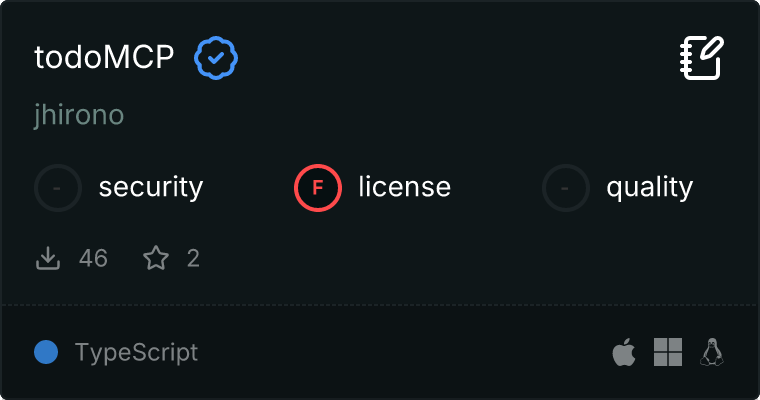Click the star icon
Viewport: 760px width, 400px height.
click(x=156, y=259)
